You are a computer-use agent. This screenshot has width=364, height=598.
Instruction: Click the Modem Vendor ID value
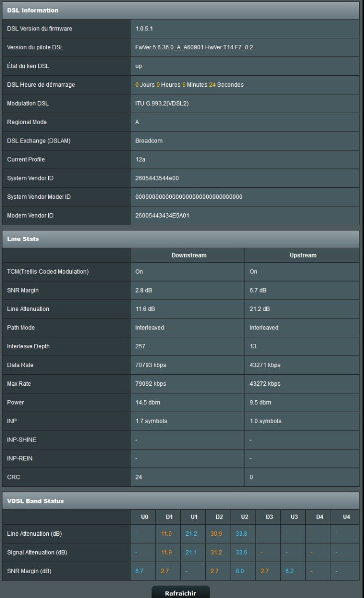coord(162,215)
